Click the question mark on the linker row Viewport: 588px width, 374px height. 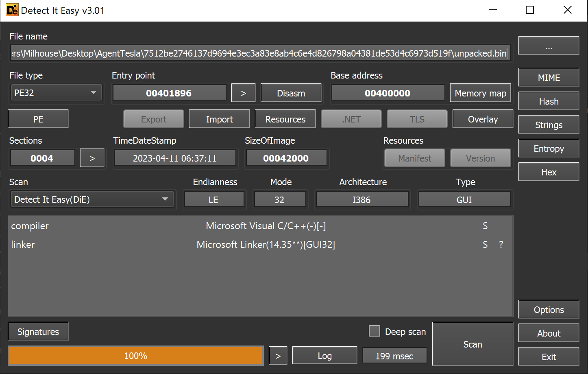pos(501,245)
